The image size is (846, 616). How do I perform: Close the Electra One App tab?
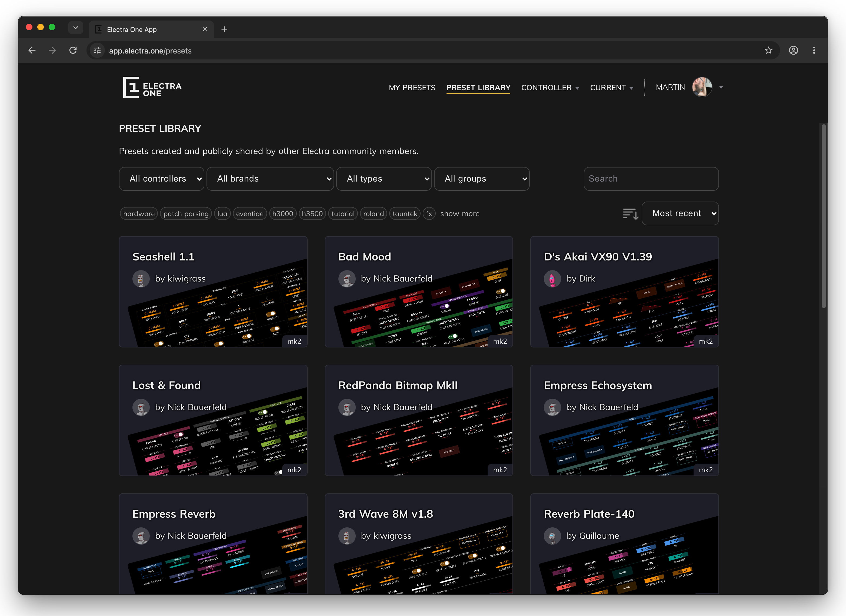(x=205, y=29)
